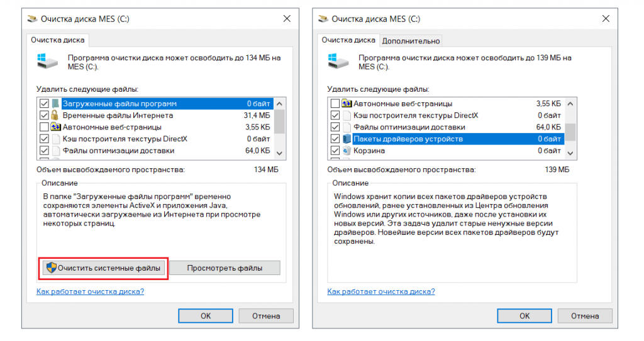This screenshot has width=644, height=341.
Task: Click the disk title icon of left window
Action: (x=32, y=19)
